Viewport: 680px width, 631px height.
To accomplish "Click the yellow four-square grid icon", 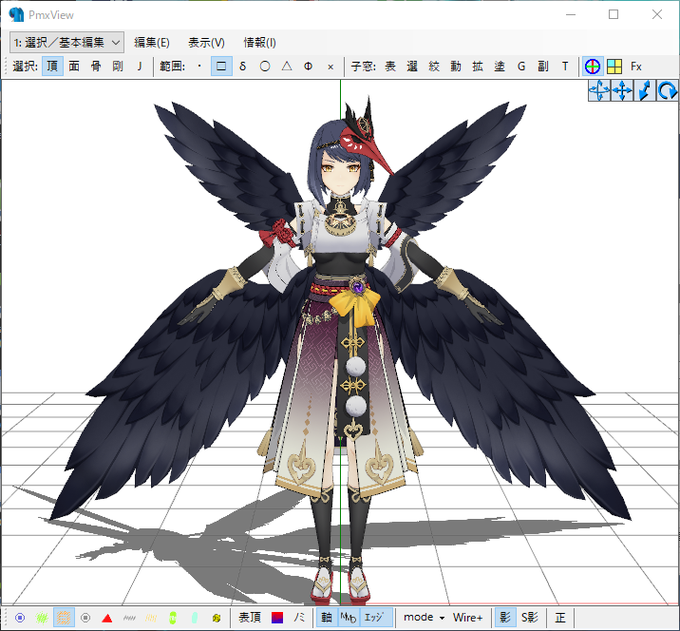I will pos(615,66).
